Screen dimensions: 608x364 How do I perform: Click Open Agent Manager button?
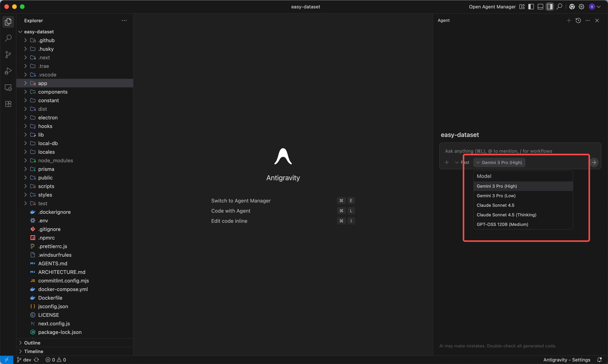tap(492, 7)
